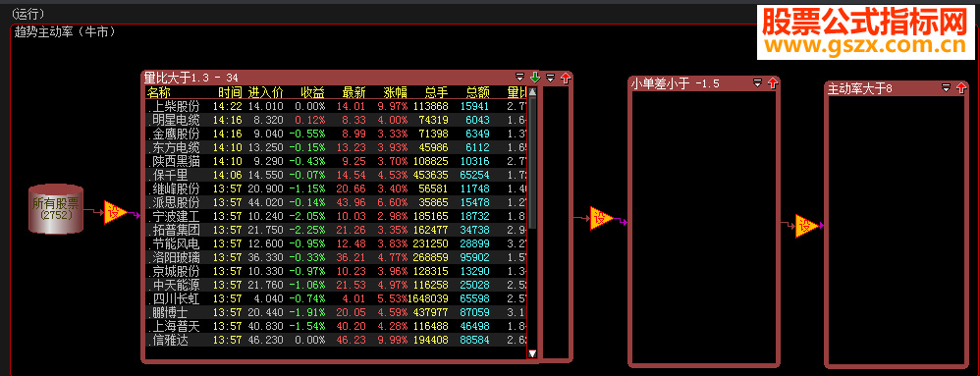The image size is (980, 376).
Task: Click red up arrow on 小单差小于 -1.5 panel
Action: [x=773, y=82]
